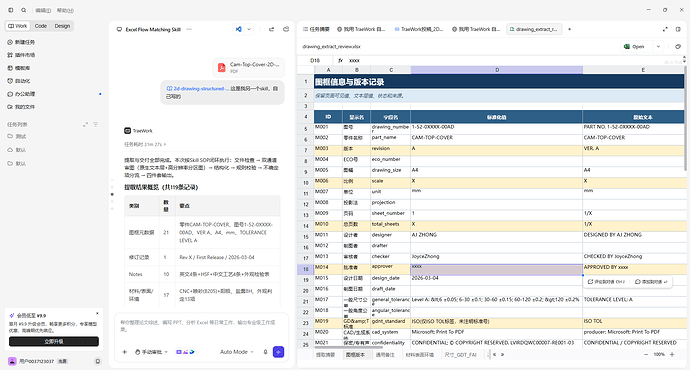This screenshot has width=690, height=370.
Task: Click the left floating comment-to-chat button
Action: coord(606,282)
